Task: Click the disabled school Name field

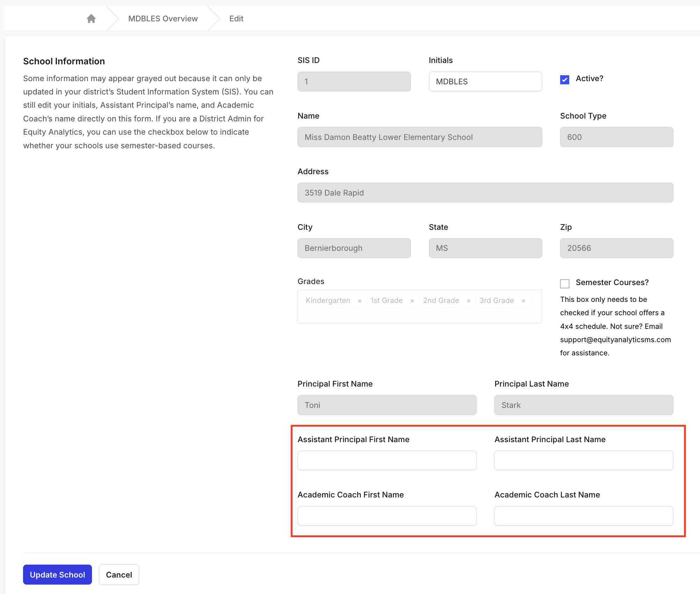Action: coord(420,137)
